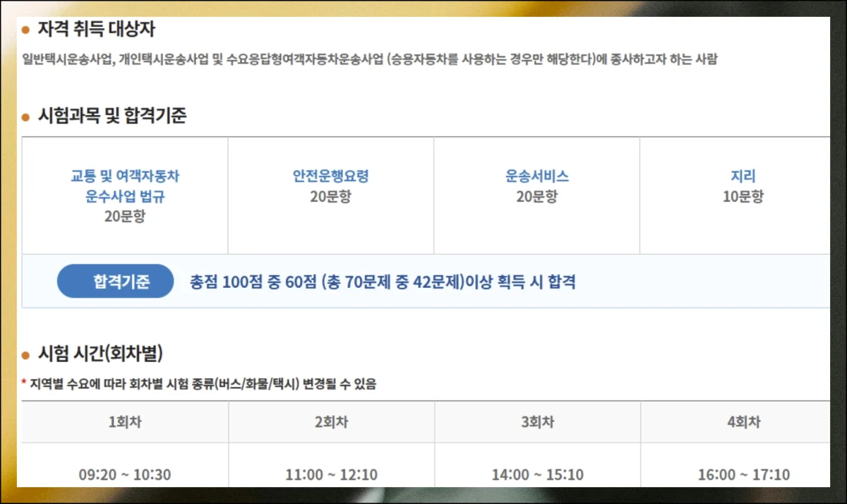The height and width of the screenshot is (504, 847).
Task: Click the orange bullet beside 시험 시간(회차별)
Action: [x=26, y=354]
